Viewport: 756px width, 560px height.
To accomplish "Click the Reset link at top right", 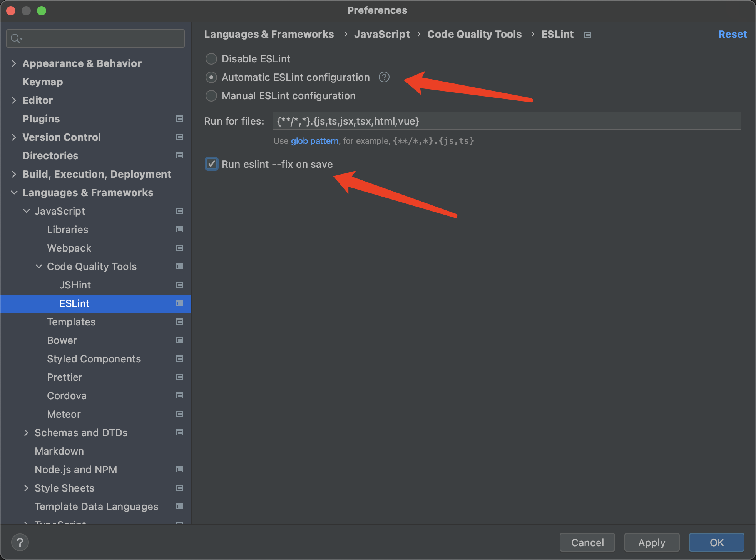I will [x=732, y=34].
